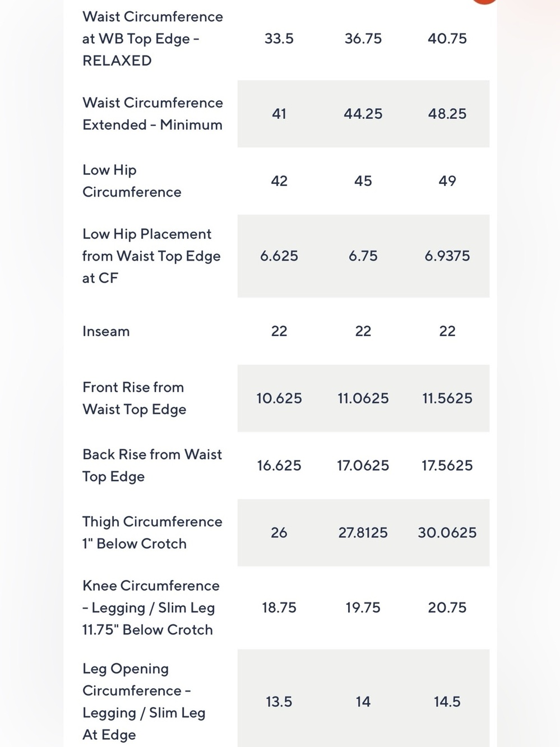The height and width of the screenshot is (747, 560).
Task: Click the 6.9375 low hip placement value
Action: pyautogui.click(x=447, y=256)
